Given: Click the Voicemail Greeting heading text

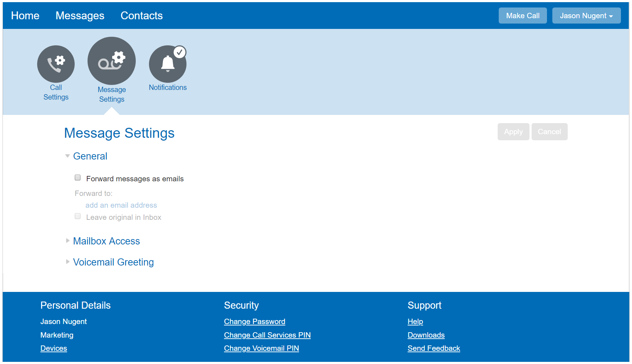Looking at the screenshot, I should (x=113, y=262).
